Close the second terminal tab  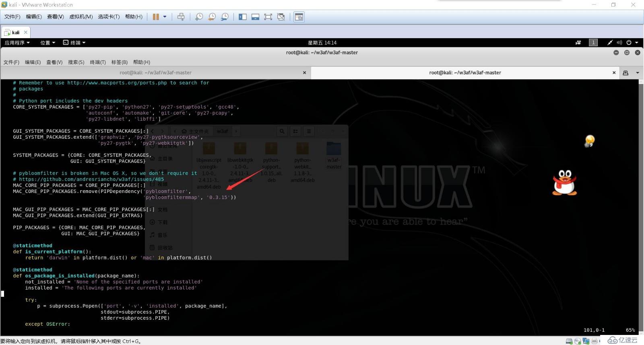click(614, 73)
